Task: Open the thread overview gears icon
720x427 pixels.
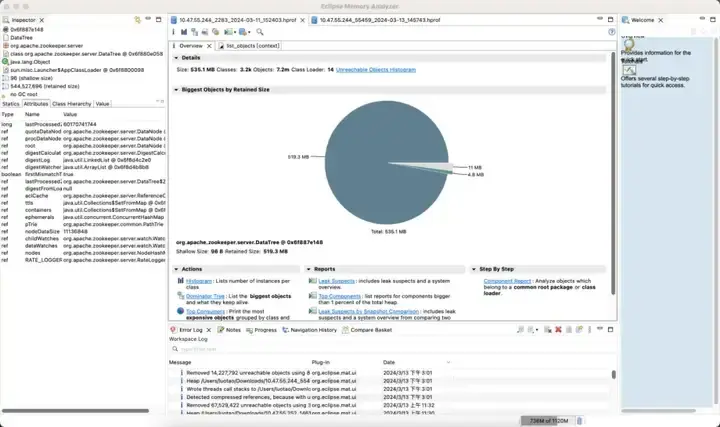Action: coord(215,32)
